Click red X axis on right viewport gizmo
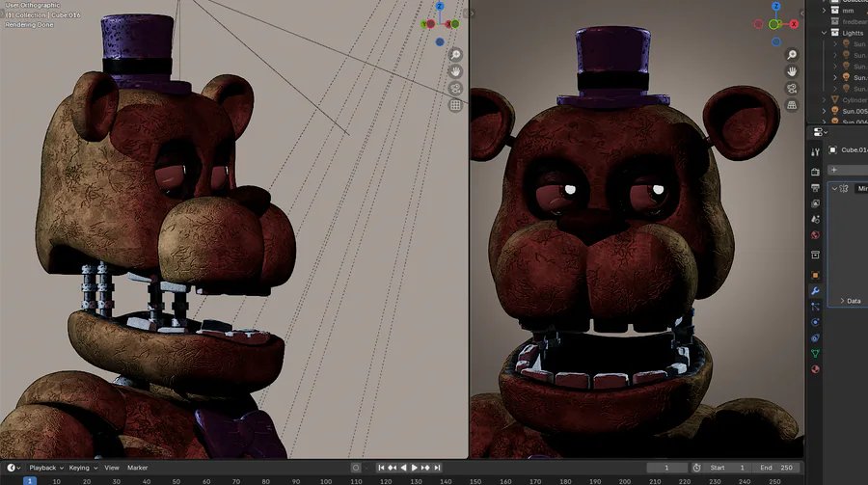 click(794, 24)
